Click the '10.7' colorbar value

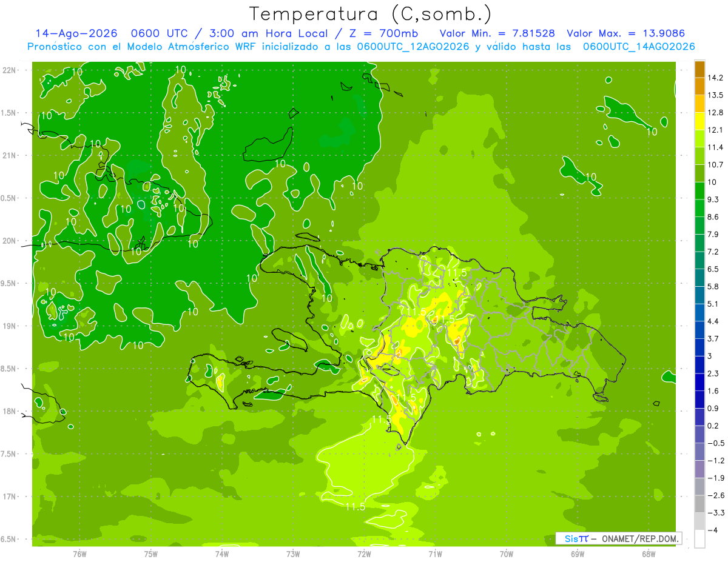click(715, 165)
